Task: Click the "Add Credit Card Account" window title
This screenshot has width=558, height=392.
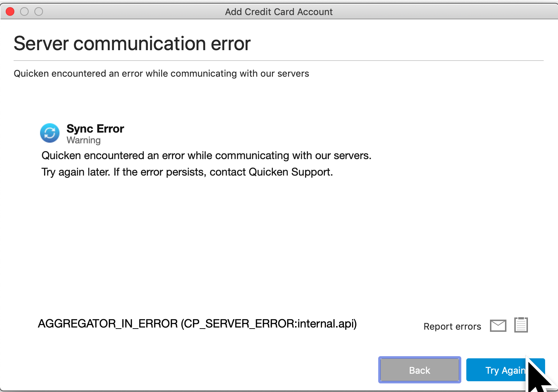Action: coord(279,12)
